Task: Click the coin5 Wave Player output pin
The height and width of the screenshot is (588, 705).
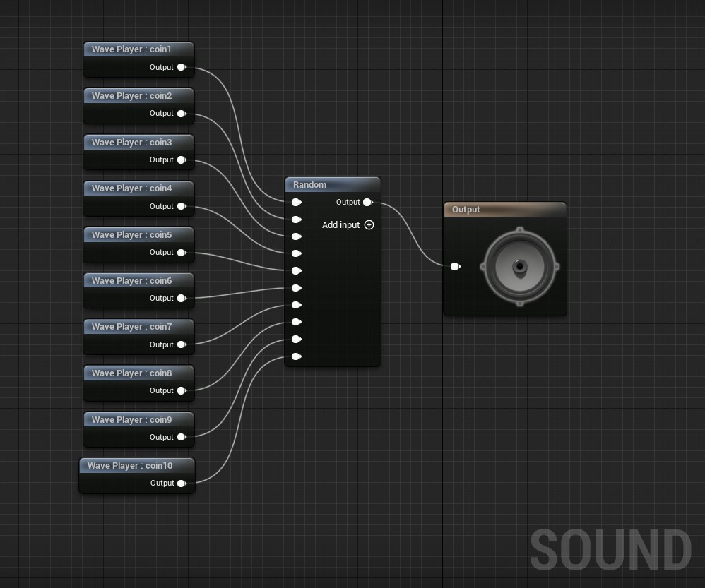Action: tap(182, 253)
